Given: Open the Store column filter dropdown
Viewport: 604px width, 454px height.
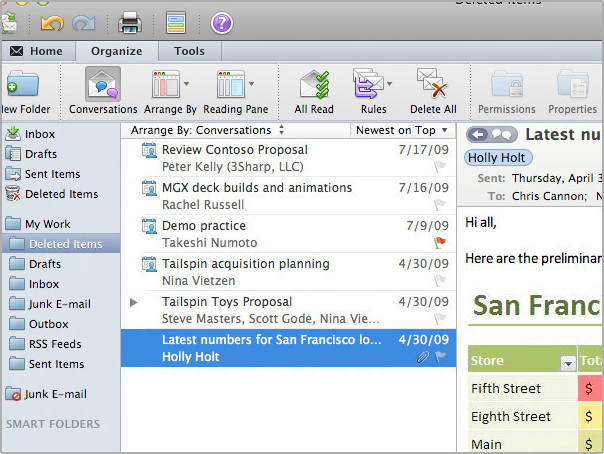Looking at the screenshot, I should tap(568, 362).
